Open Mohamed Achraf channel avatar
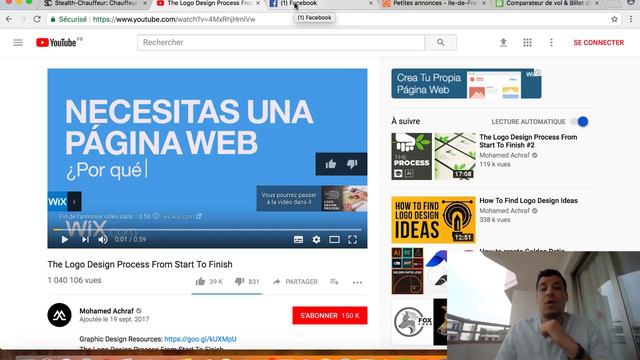The width and height of the screenshot is (640, 360). (x=59, y=315)
